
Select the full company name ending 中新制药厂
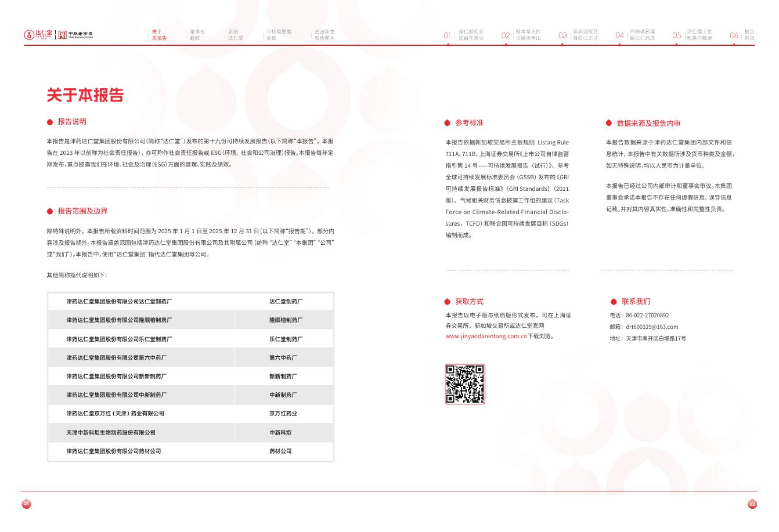116,395
